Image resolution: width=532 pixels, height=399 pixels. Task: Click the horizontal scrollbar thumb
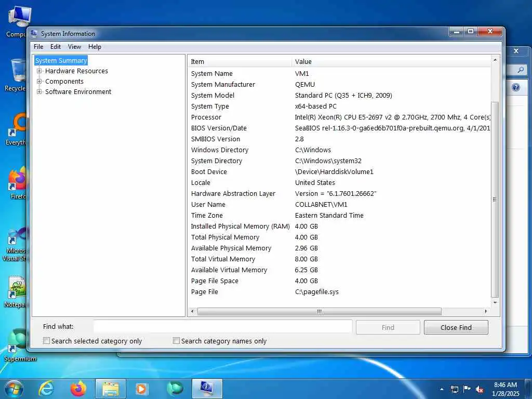tap(320, 311)
